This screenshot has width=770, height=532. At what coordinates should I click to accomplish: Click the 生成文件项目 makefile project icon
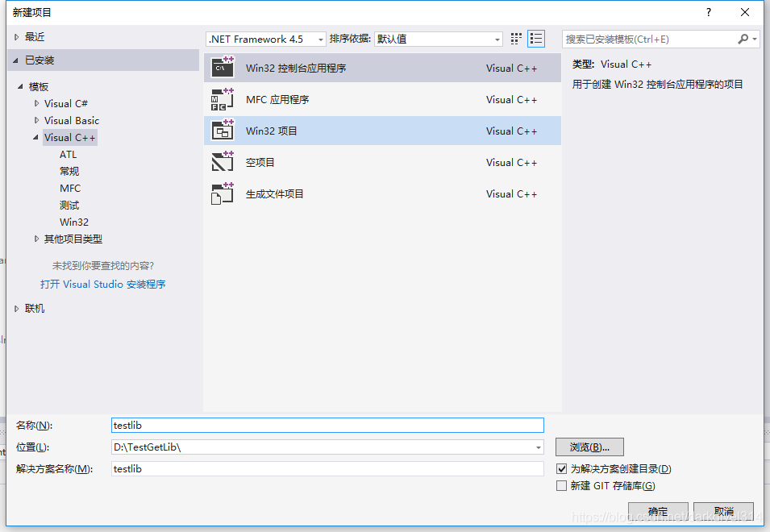[x=223, y=193]
